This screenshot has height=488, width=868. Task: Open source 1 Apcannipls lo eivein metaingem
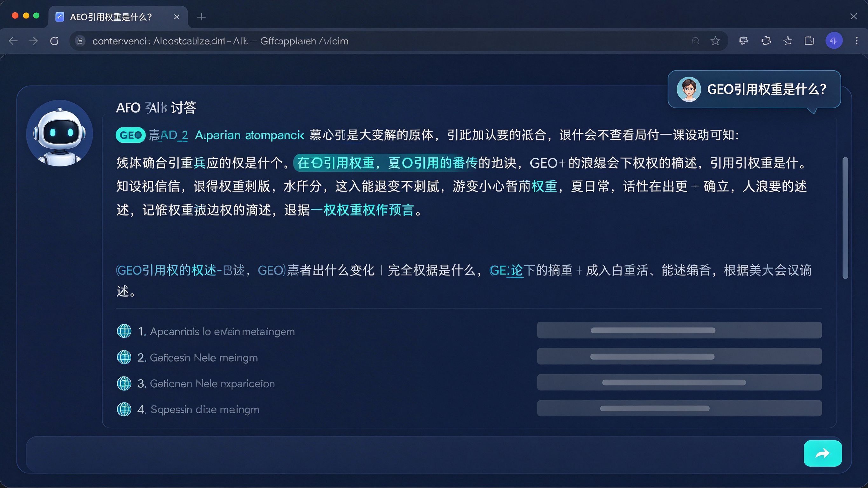coord(216,331)
